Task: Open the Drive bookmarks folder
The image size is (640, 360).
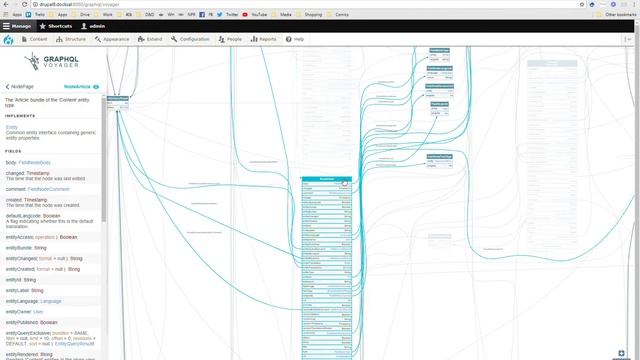Action: 81,14
